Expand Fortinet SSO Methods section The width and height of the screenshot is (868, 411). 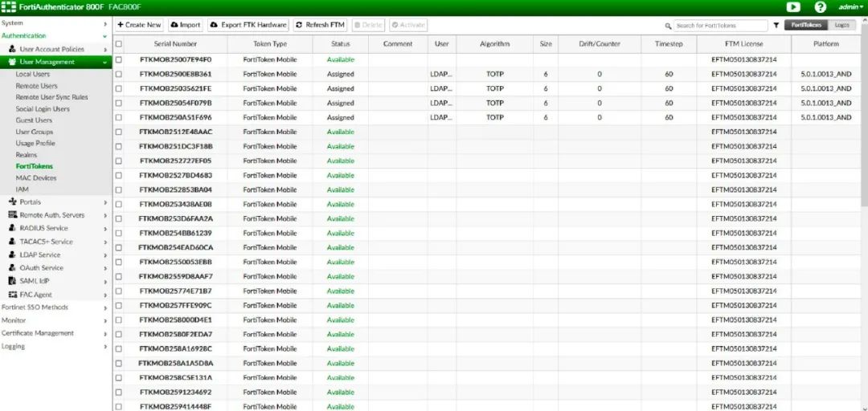click(x=55, y=307)
